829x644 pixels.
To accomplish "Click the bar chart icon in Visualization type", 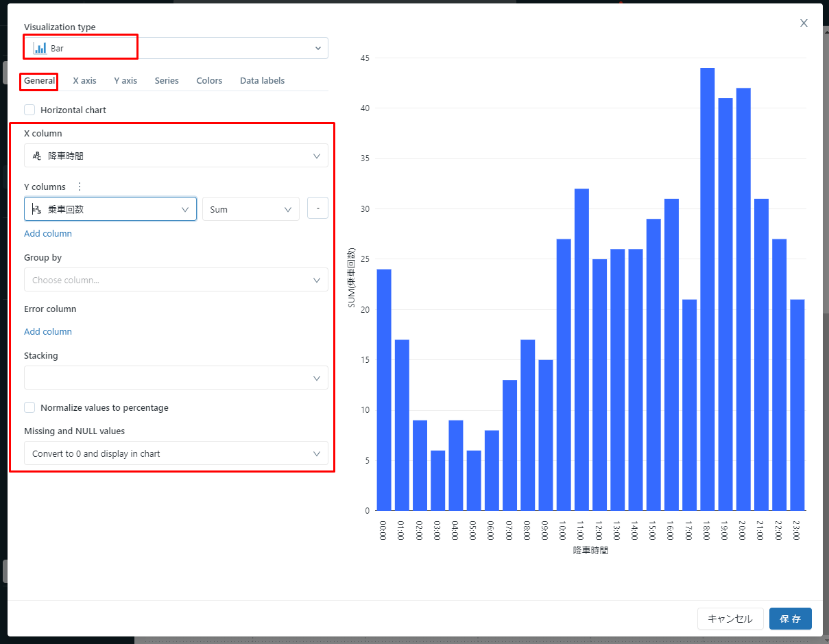I will coord(40,48).
